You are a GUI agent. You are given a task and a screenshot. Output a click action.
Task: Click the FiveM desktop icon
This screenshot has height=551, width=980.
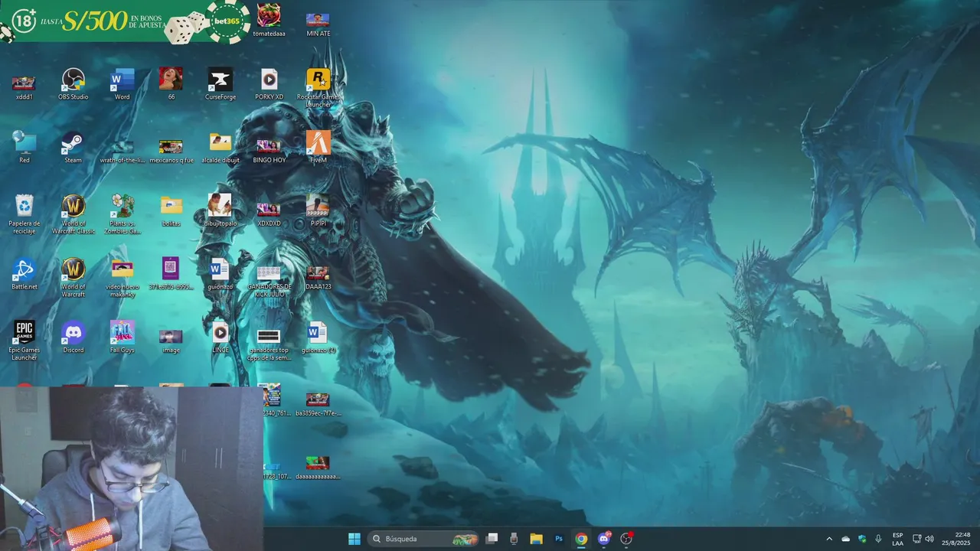coord(318,148)
